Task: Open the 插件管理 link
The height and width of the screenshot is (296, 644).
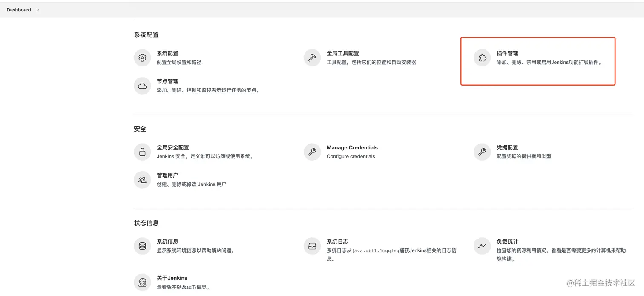Action: coord(508,53)
